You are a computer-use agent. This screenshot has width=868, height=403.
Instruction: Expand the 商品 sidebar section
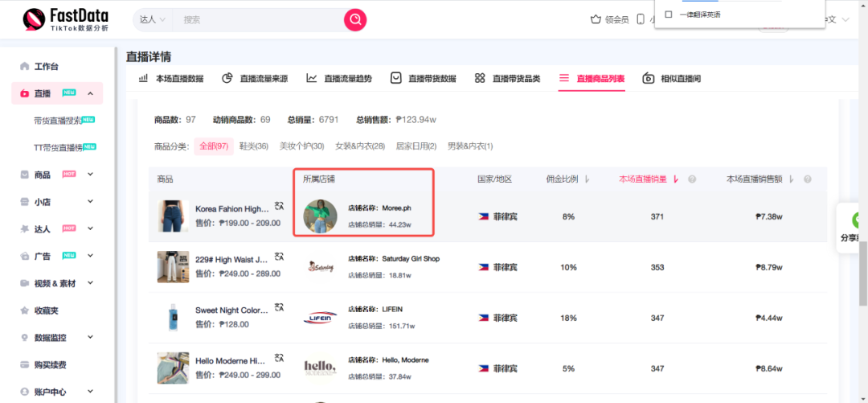coord(90,175)
